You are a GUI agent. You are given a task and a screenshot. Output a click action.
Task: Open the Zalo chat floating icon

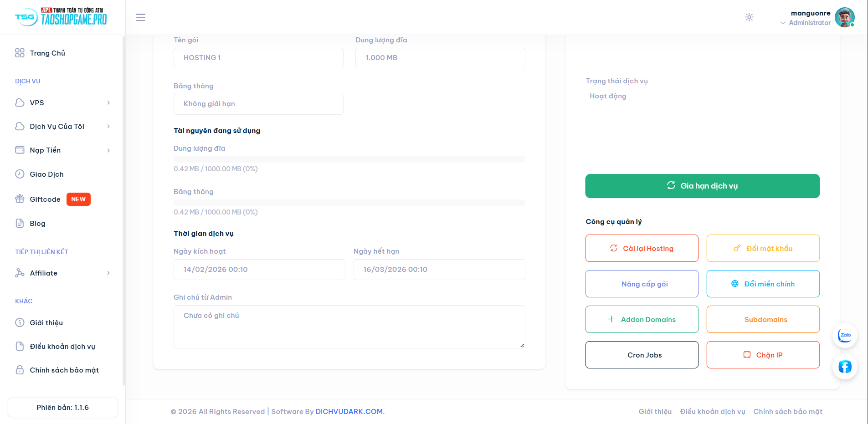click(x=845, y=336)
